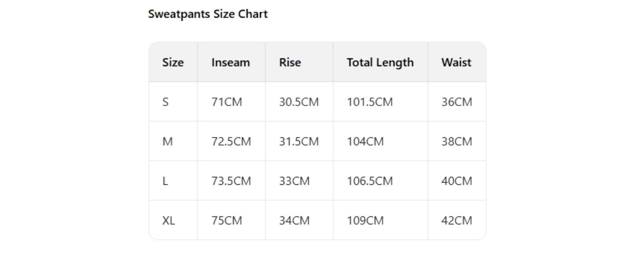
Task: Click the Inseam column header
Action: (230, 62)
